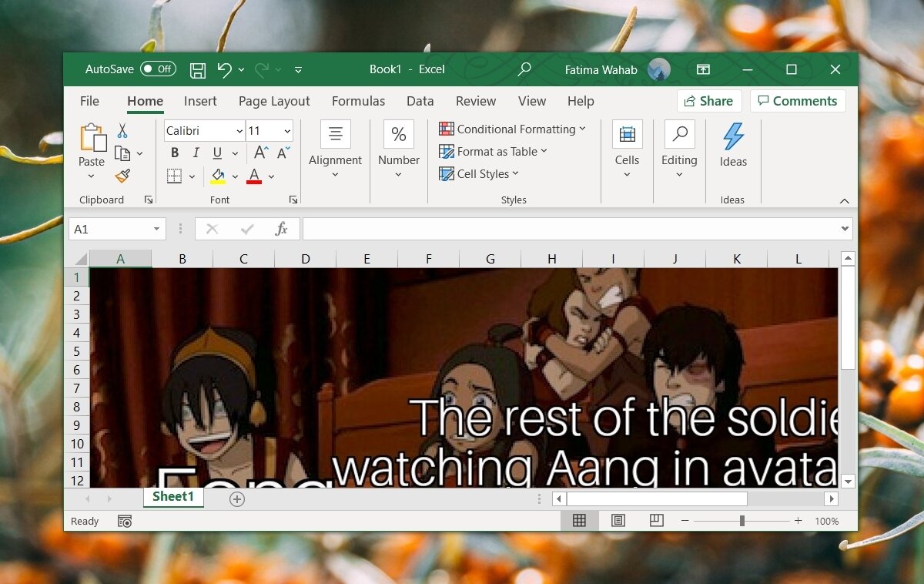The height and width of the screenshot is (584, 924).
Task: Toggle italic formatting
Action: pos(195,153)
